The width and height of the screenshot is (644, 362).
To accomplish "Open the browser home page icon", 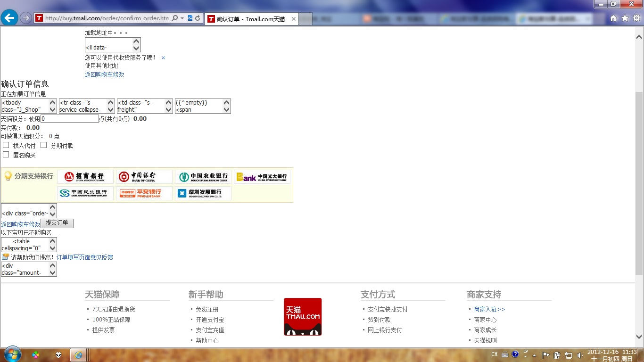I will (613, 18).
